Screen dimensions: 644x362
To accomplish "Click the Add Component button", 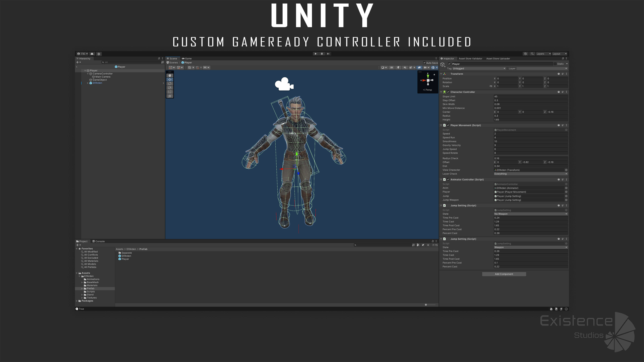I will (504, 274).
